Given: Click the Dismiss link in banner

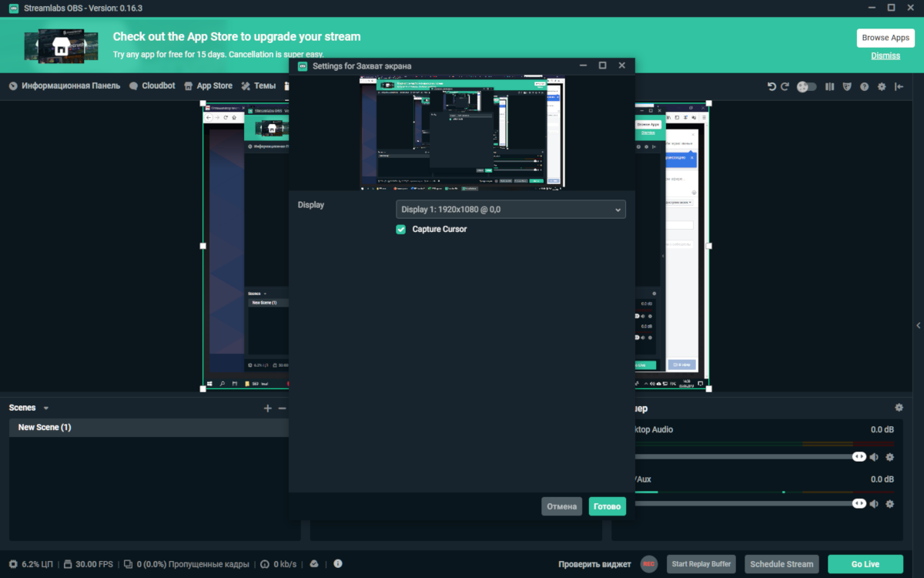Looking at the screenshot, I should pyautogui.click(x=885, y=55).
